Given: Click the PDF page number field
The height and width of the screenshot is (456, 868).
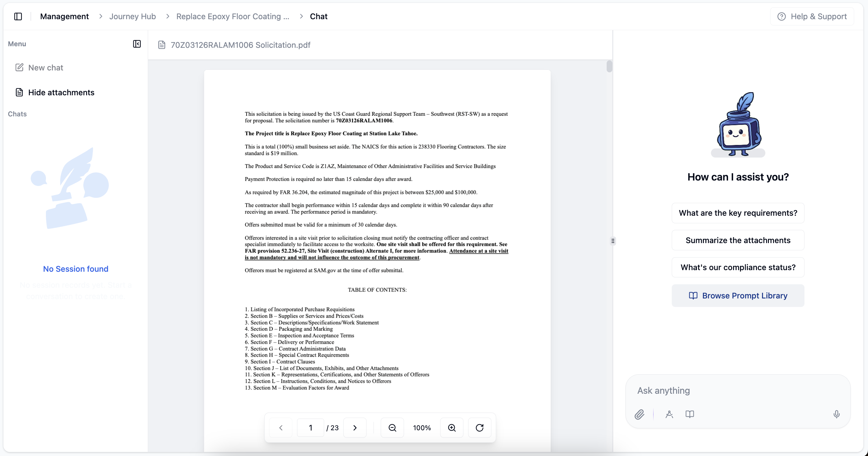Looking at the screenshot, I should pyautogui.click(x=310, y=428).
